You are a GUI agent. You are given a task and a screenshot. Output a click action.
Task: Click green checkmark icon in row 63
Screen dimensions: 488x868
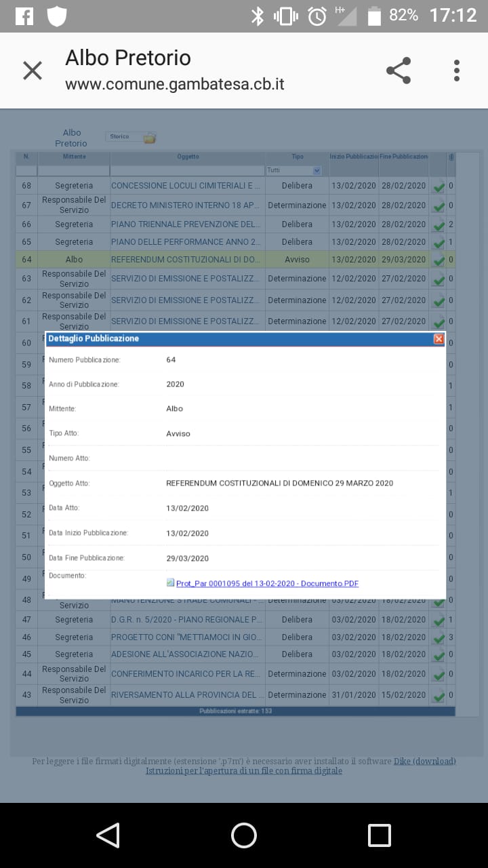click(439, 279)
